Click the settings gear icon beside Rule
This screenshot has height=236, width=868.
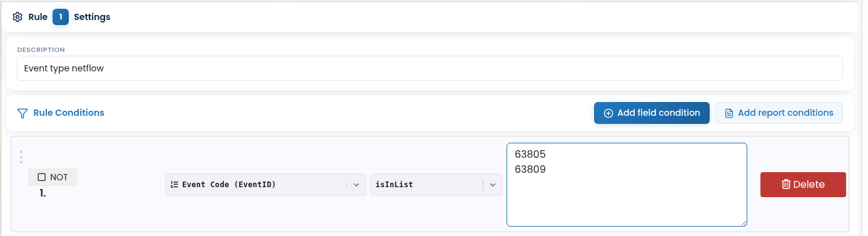click(18, 17)
